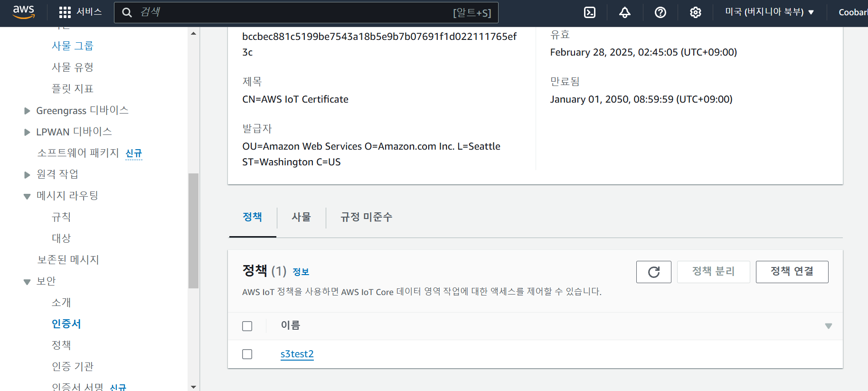Image resolution: width=868 pixels, height=391 pixels.
Task: Open 보존된 메시지 in sidebar
Action: pyautogui.click(x=68, y=260)
